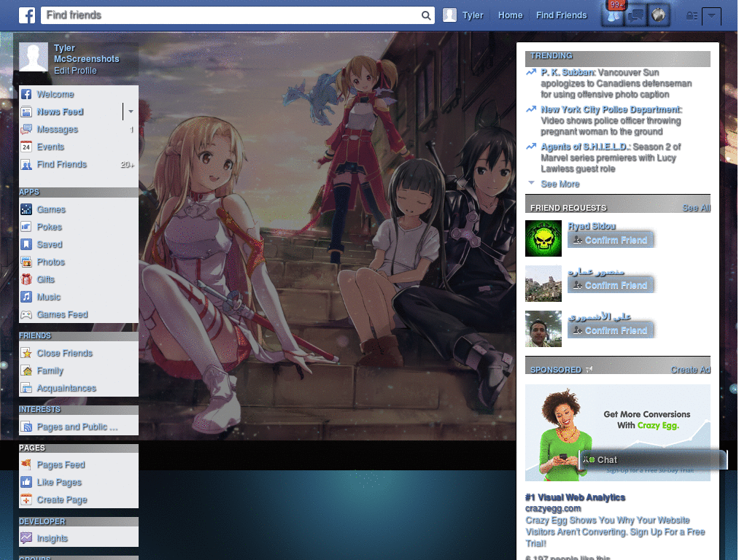Open #1 Visual Web Analytics ad link
This screenshot has width=747, height=560.
pos(575,497)
